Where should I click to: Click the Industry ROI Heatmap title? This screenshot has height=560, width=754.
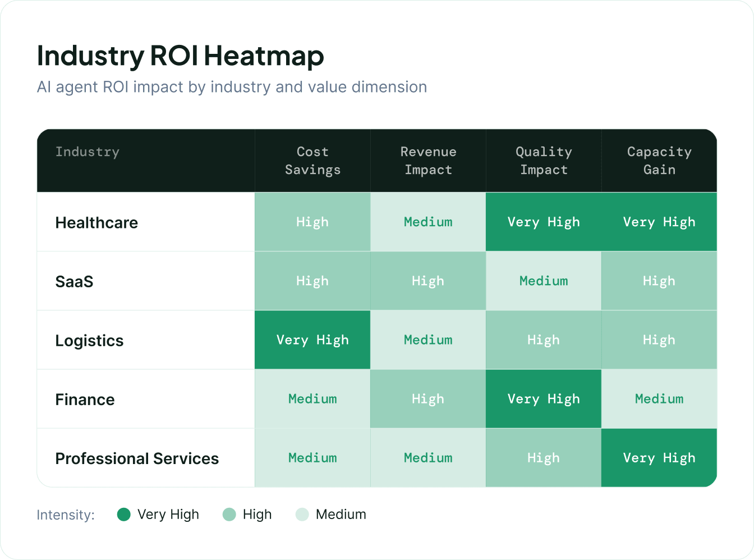coord(180,56)
